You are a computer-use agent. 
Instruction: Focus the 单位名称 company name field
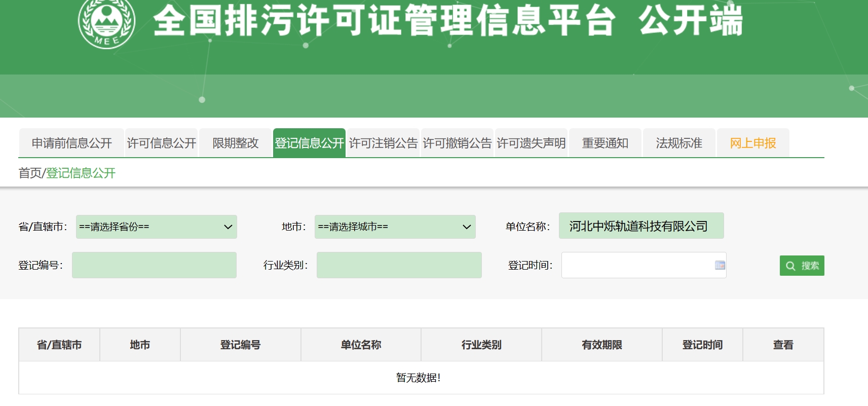[x=641, y=226]
